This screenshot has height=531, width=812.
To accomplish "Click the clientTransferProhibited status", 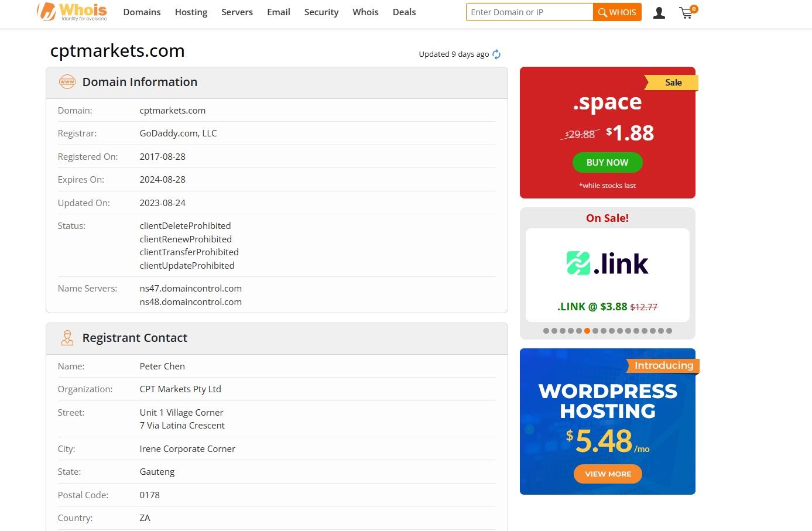I will pyautogui.click(x=189, y=252).
